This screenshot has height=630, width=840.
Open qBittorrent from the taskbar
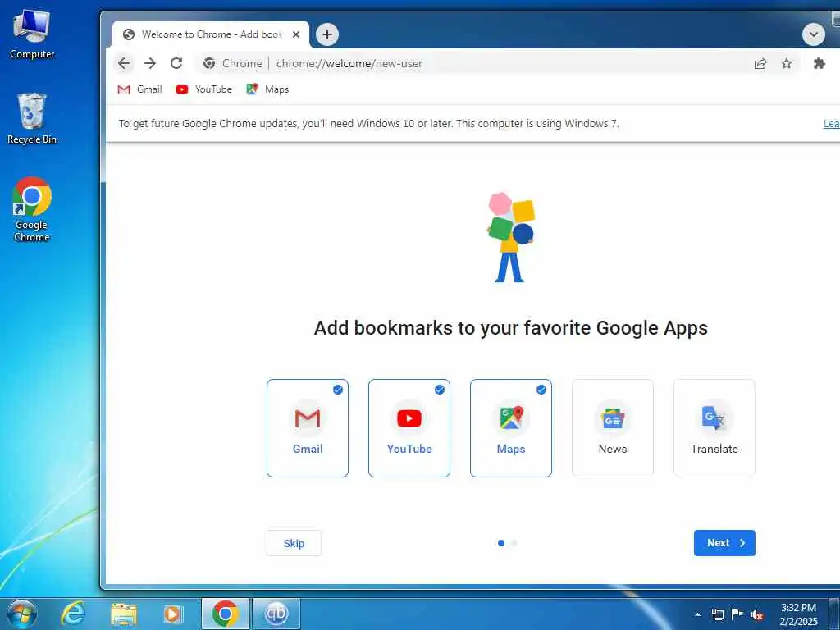click(276, 614)
